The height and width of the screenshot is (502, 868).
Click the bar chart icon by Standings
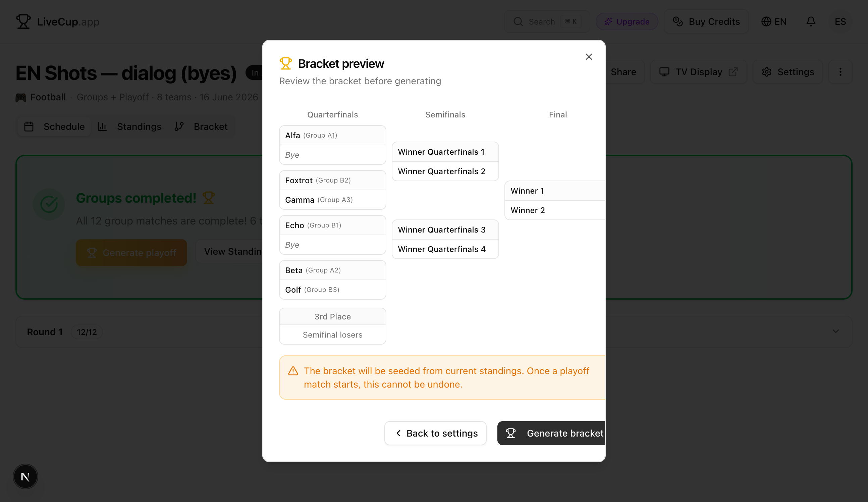point(102,127)
